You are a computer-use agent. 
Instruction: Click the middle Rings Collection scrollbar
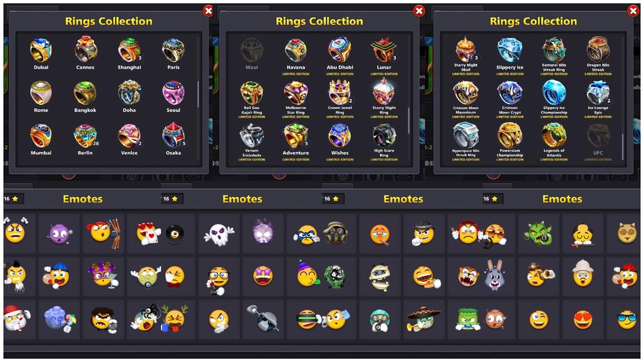pos(408,121)
